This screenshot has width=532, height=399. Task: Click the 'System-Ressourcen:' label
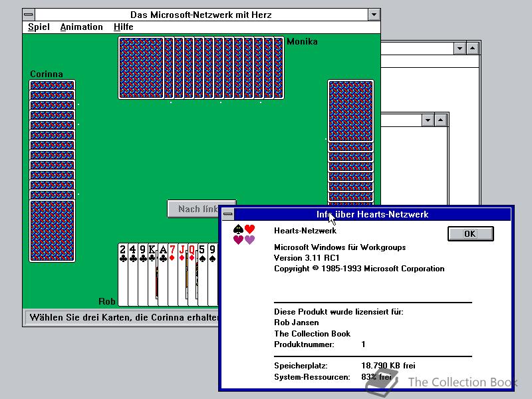click(x=312, y=377)
